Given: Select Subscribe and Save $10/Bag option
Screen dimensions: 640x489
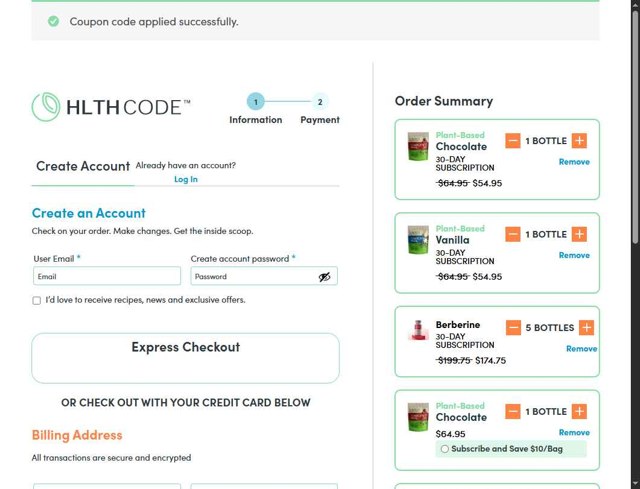Looking at the screenshot, I should point(445,449).
